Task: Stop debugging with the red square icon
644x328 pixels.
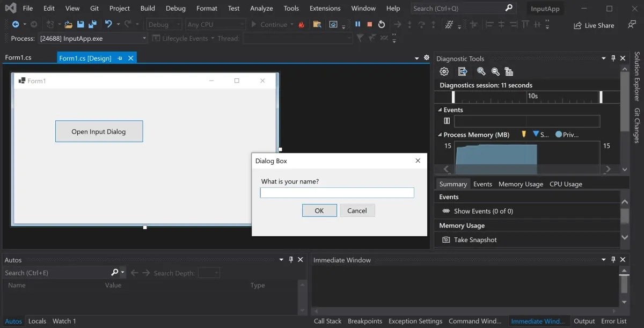Action: pos(369,24)
